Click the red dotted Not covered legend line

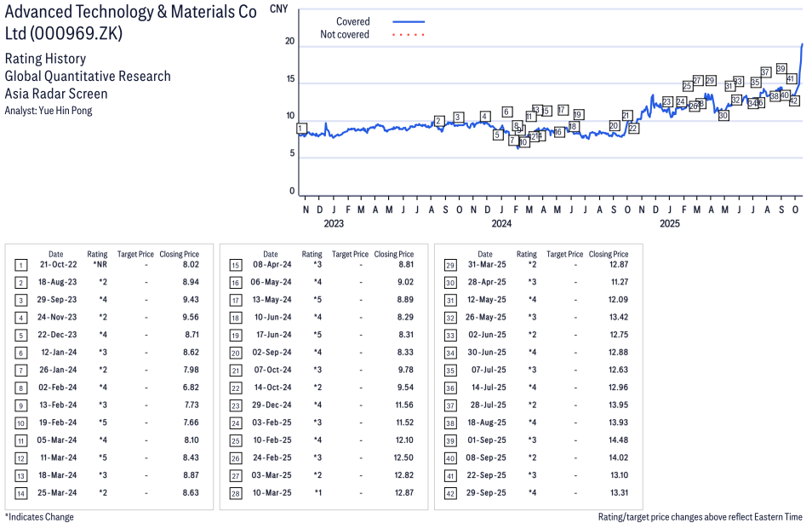click(x=409, y=35)
